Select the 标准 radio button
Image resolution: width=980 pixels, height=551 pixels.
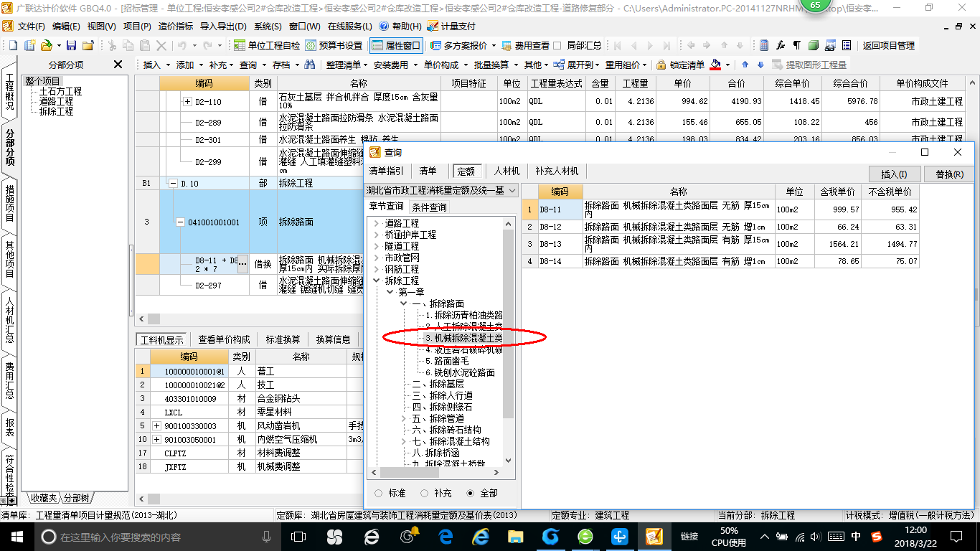click(x=378, y=493)
